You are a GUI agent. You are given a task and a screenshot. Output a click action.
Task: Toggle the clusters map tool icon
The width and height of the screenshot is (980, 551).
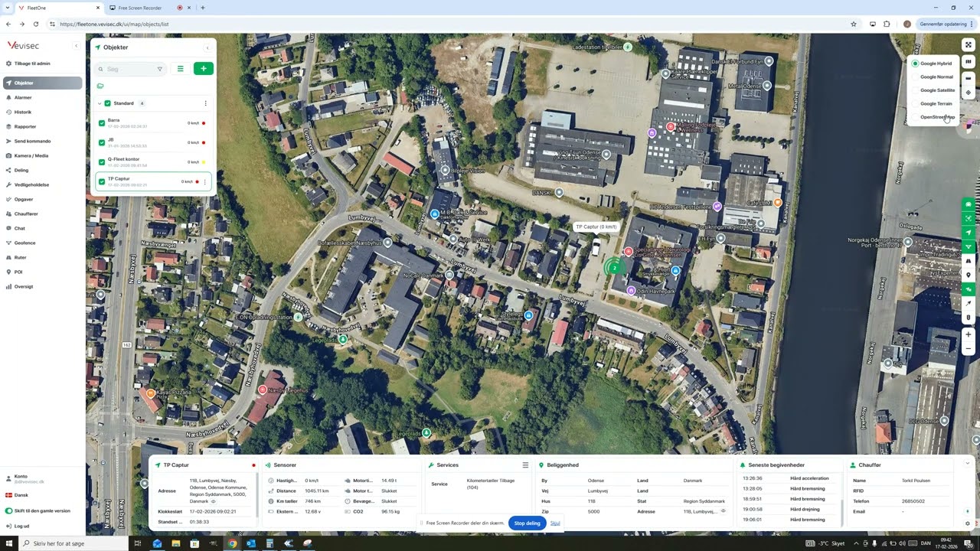969,219
